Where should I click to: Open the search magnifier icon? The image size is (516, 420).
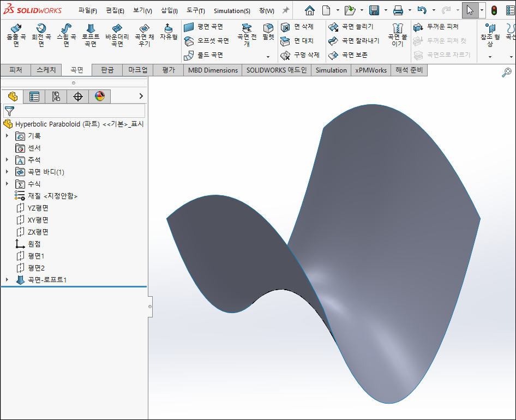[x=507, y=73]
